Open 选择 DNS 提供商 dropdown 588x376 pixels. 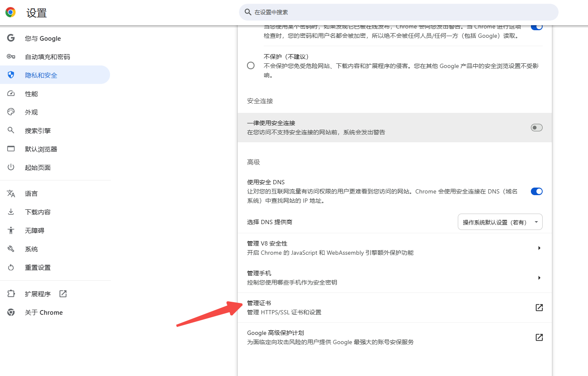500,222
